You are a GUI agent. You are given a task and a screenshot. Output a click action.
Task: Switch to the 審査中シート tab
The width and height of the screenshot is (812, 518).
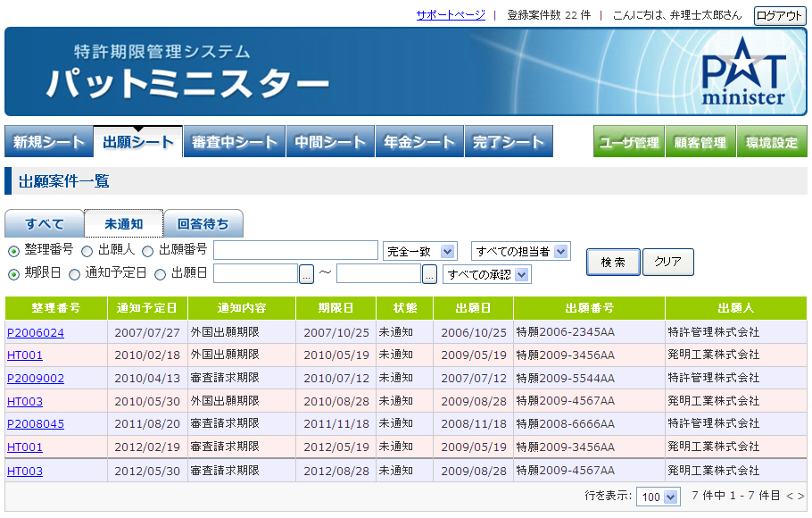pyautogui.click(x=234, y=141)
